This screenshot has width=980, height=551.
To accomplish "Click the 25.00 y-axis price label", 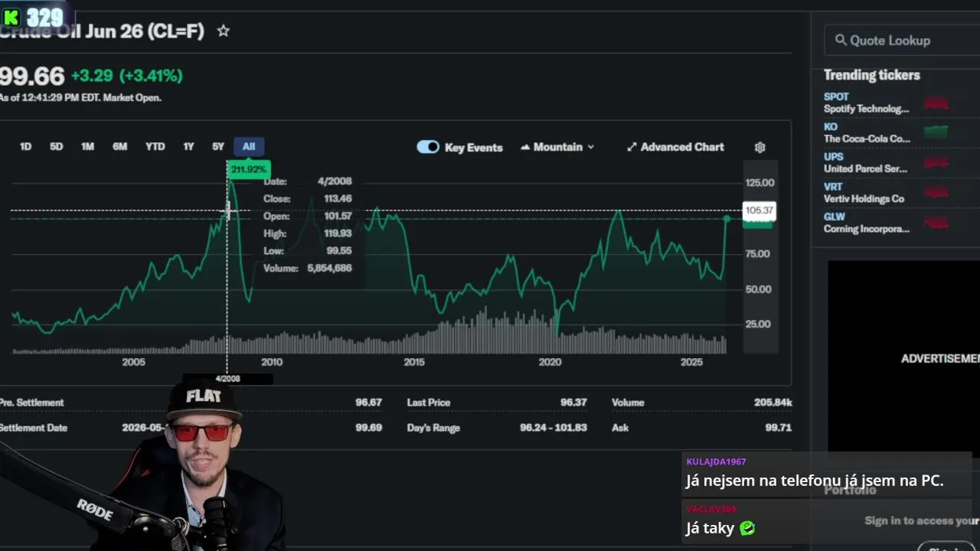I will 757,324.
